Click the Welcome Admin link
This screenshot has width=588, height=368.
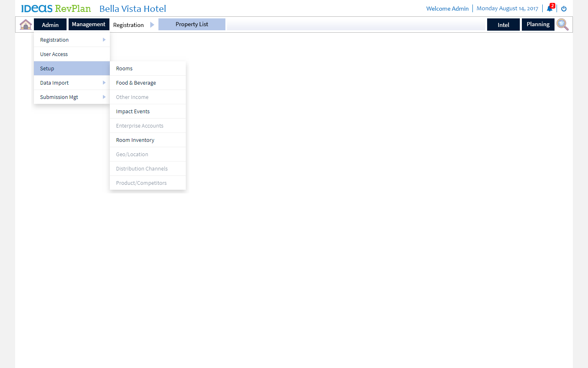point(448,8)
